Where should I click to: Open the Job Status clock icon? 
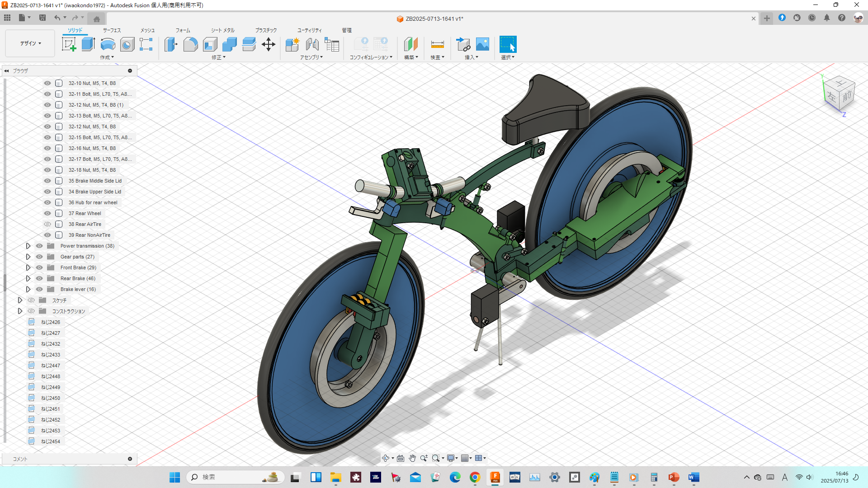click(x=811, y=18)
